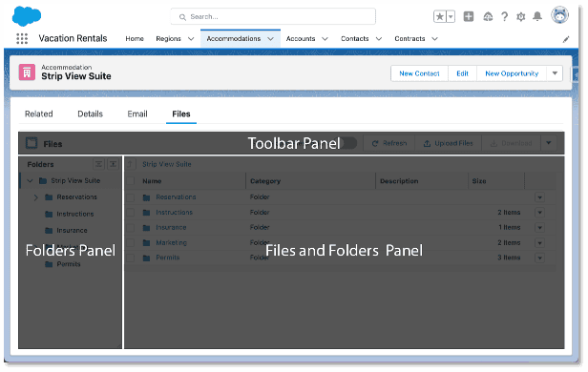Click the Strip View Suite folder icon in tree
Image resolution: width=588 pixels, height=372 pixels.
click(x=43, y=181)
